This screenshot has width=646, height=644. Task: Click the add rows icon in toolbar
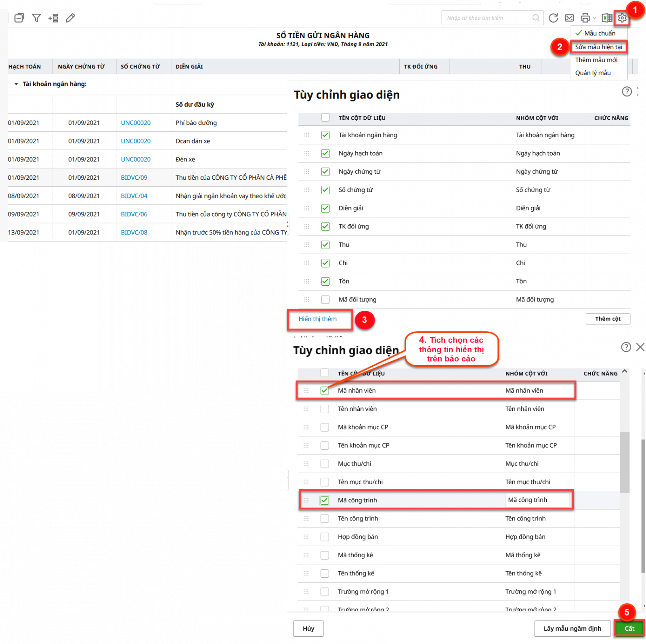click(53, 18)
